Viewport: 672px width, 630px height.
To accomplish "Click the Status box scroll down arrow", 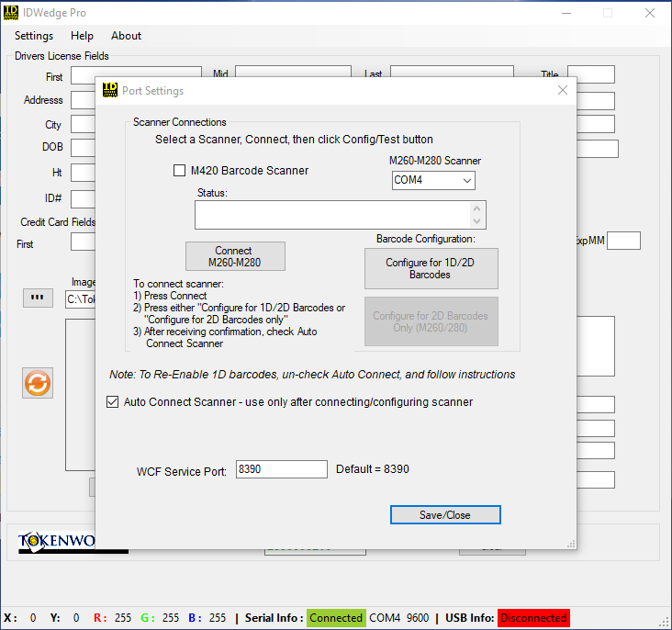I will click(477, 221).
